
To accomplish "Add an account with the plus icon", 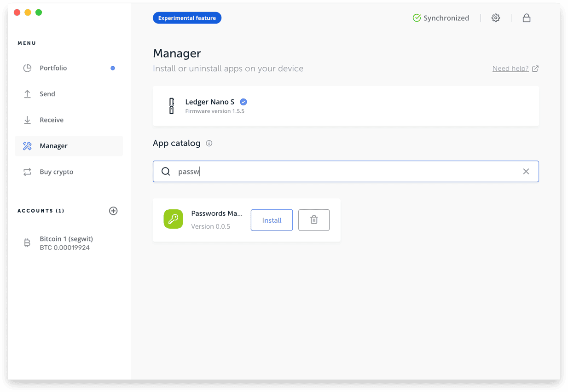I will coord(113,211).
